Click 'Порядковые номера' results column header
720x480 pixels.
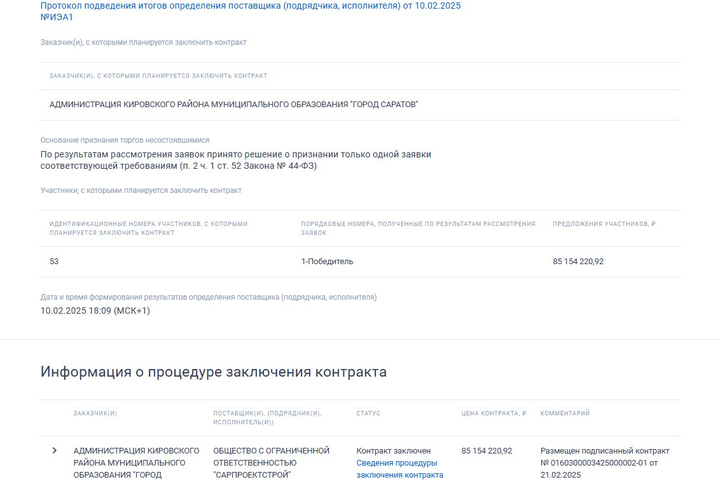click(x=418, y=228)
